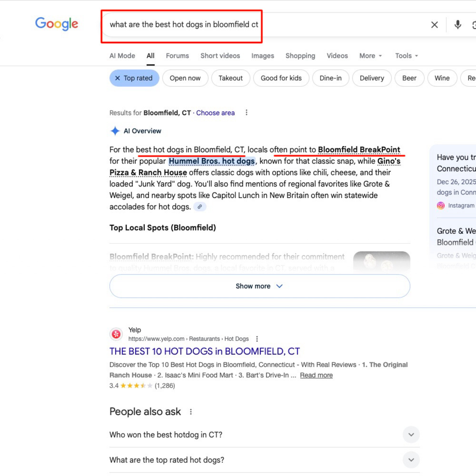Screen dimensions: 476x476
Task: Click the Instagram icon in the side panel
Action: [x=441, y=206]
